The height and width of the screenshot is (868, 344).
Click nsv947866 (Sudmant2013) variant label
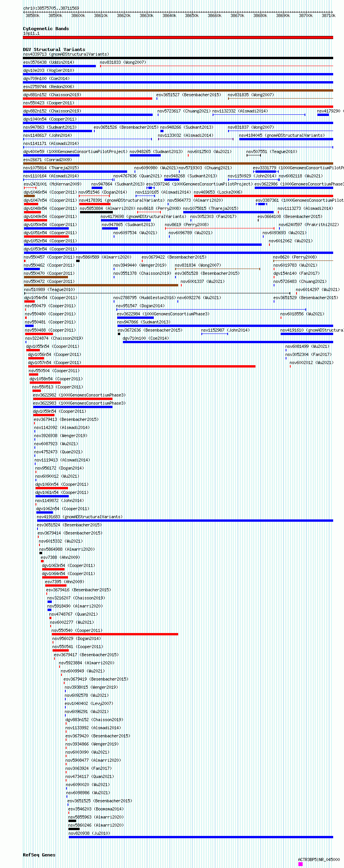point(144,322)
